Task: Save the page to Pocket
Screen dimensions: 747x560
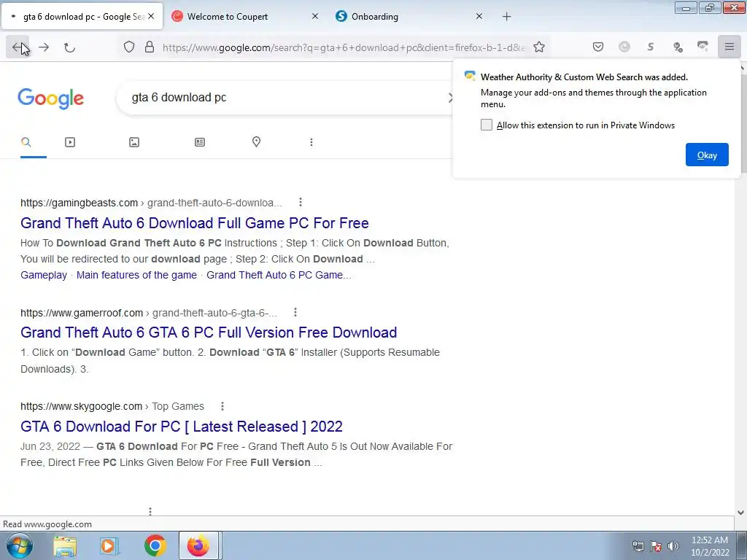Action: coord(598,47)
